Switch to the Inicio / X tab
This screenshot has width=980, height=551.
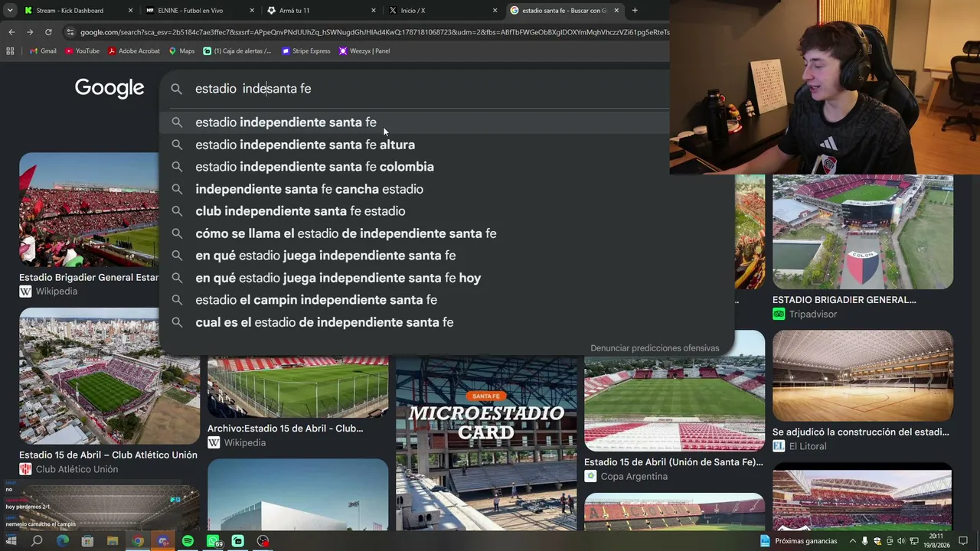443,11
